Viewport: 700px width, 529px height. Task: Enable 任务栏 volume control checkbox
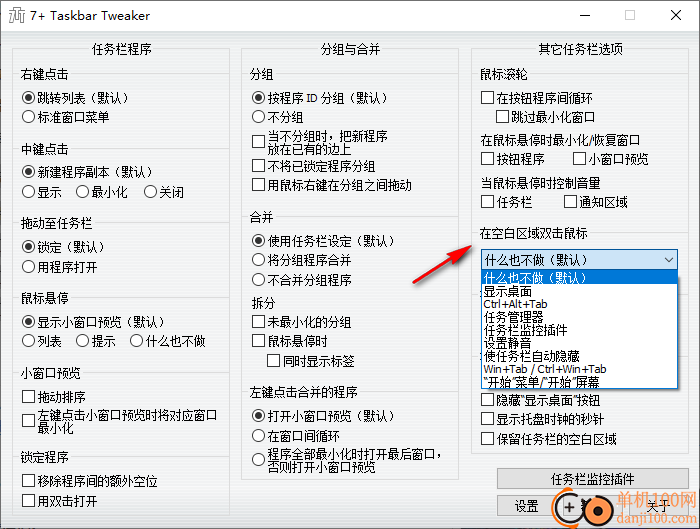pos(488,202)
